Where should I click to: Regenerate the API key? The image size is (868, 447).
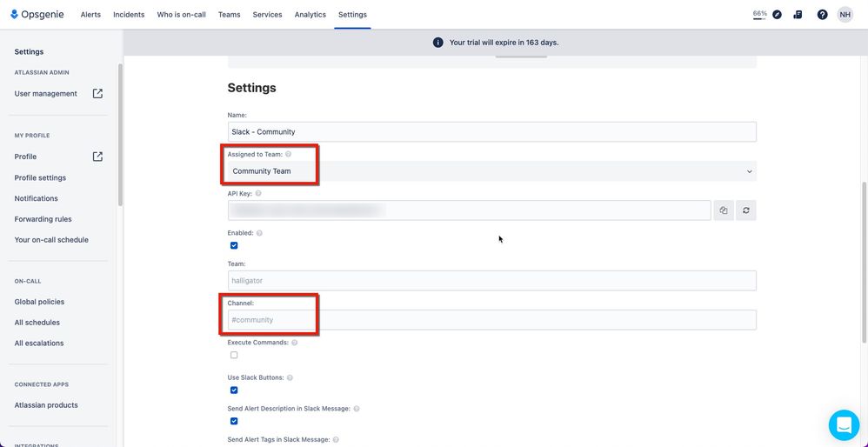746,210
